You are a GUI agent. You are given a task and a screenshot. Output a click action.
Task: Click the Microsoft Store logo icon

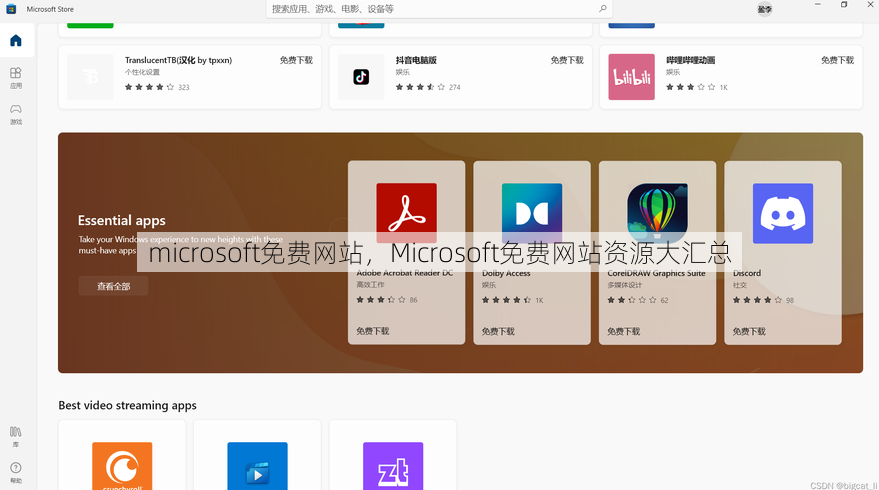11,9
